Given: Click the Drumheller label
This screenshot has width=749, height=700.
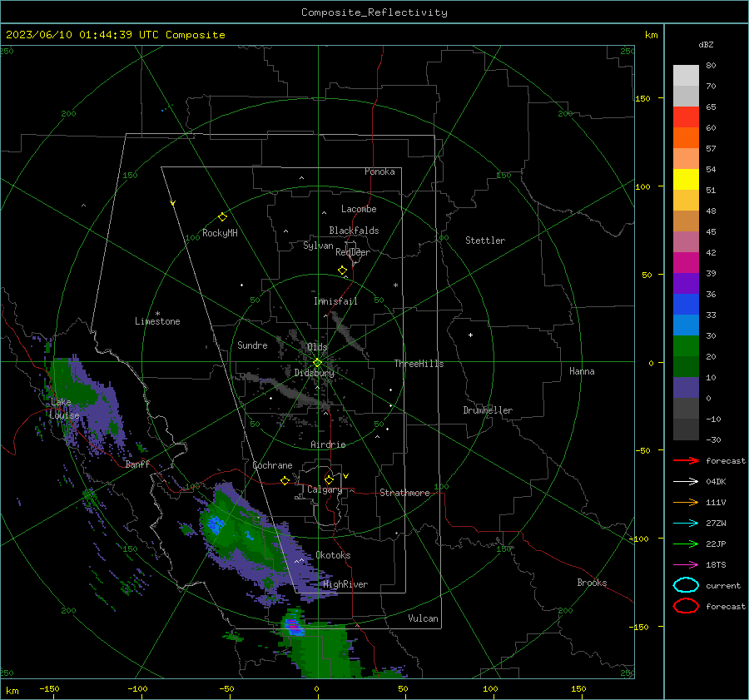Looking at the screenshot, I should tap(488, 410).
